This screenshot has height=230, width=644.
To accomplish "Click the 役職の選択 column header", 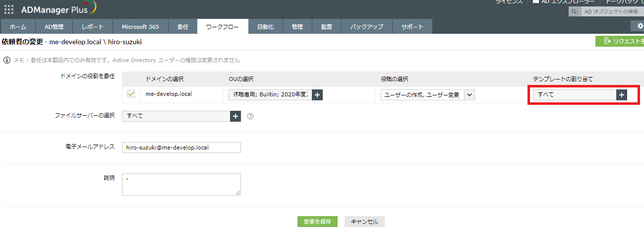I will pos(395,79).
